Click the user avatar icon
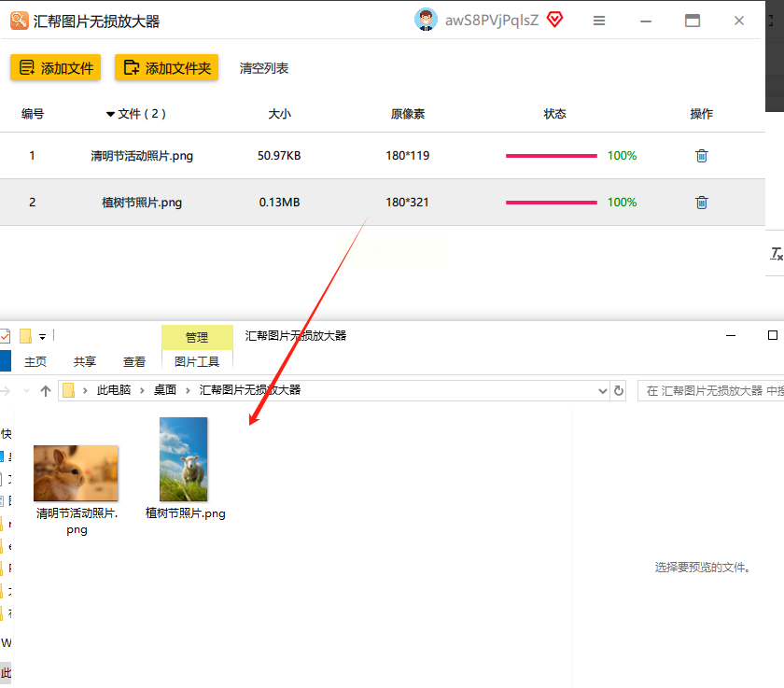 click(426, 20)
